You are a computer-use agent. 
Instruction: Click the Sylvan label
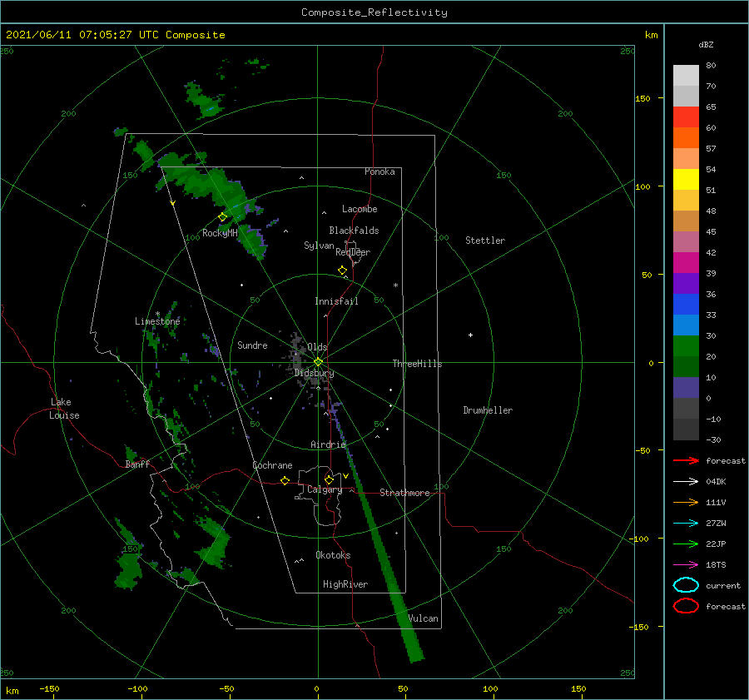point(319,246)
